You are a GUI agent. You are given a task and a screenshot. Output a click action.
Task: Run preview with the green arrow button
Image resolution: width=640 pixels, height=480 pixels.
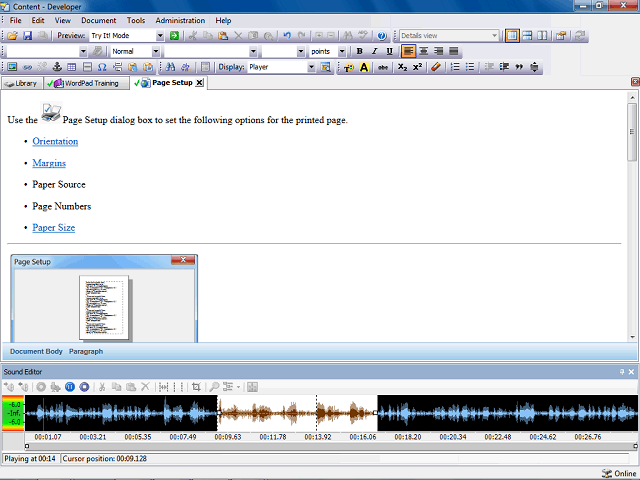point(174,36)
